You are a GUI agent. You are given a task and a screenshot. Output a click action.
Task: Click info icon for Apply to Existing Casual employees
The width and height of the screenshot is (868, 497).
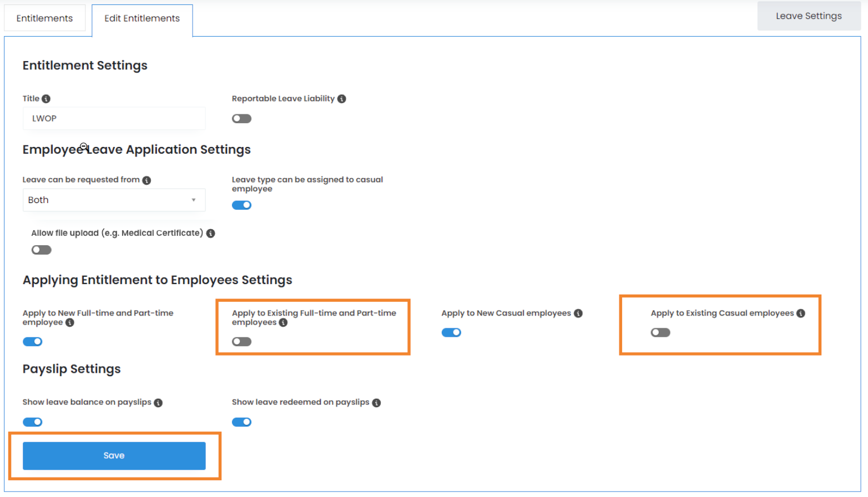801,313
